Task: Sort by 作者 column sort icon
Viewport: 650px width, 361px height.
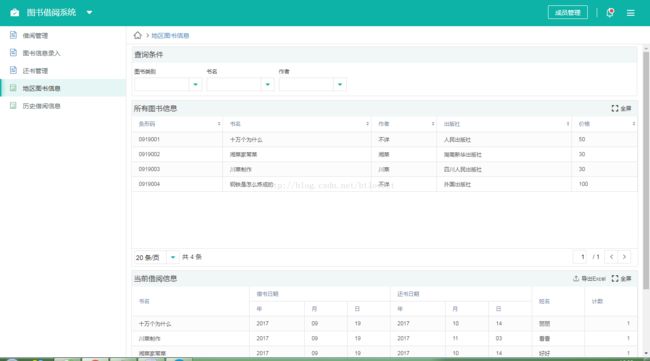Action: (433, 124)
